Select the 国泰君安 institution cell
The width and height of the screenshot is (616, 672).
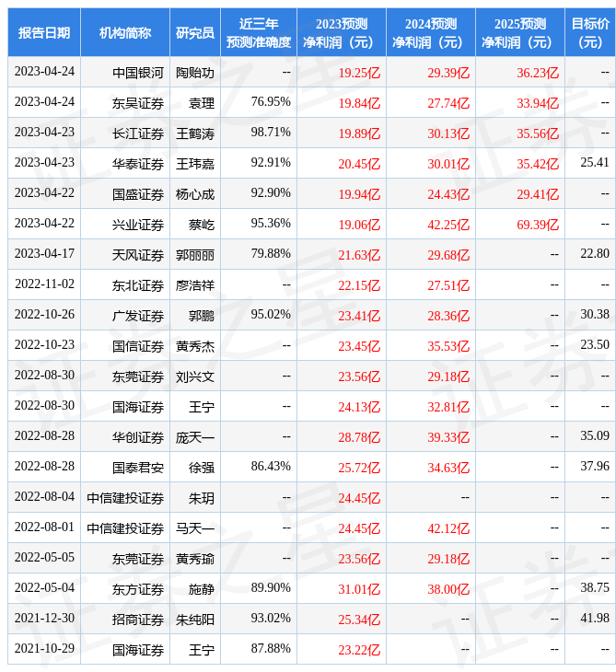pos(138,468)
